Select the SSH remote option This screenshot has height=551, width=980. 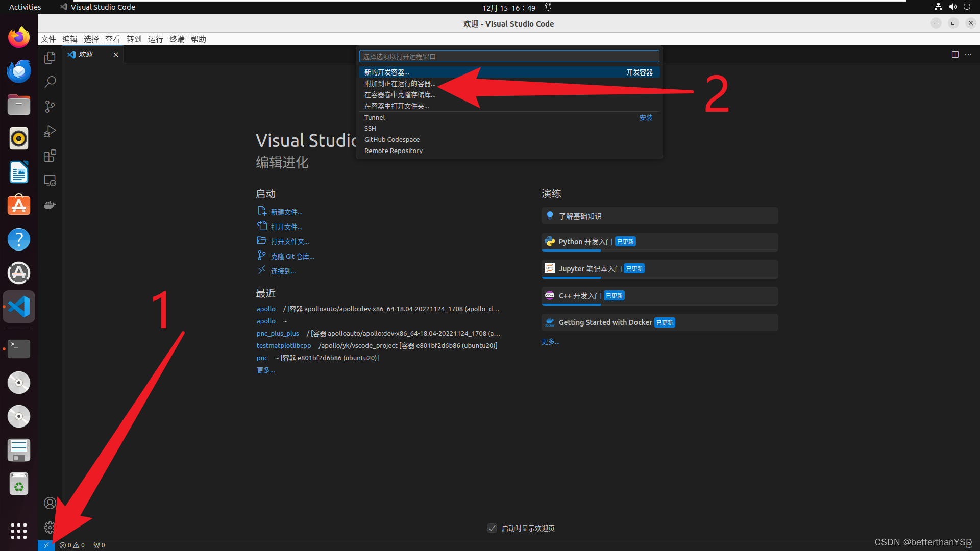tap(509, 129)
